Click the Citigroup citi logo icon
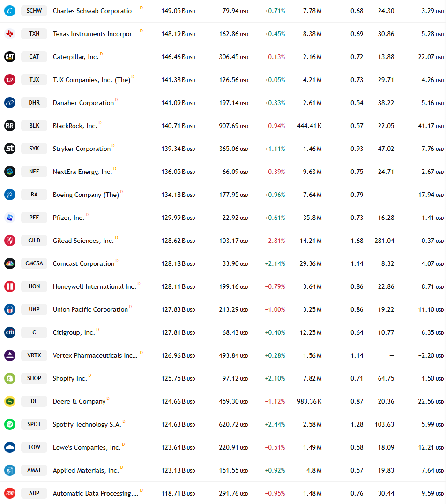The width and height of the screenshot is (446, 504). point(10,332)
